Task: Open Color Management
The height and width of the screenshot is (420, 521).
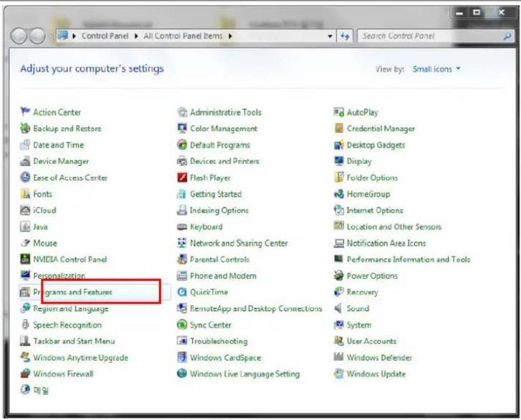Action: pyautogui.click(x=223, y=128)
